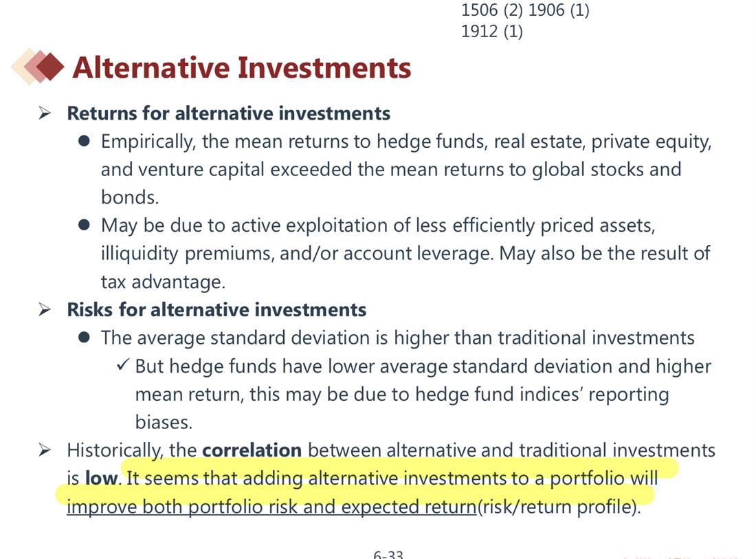
Task: Click the arrow bullet before "Returns for alternative investments"
Action: [x=45, y=113]
